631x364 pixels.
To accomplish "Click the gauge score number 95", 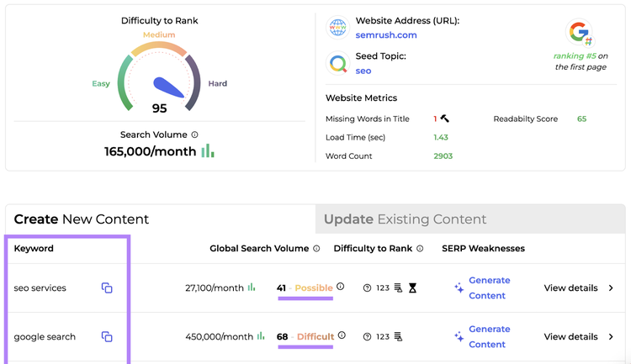I will 159,108.
